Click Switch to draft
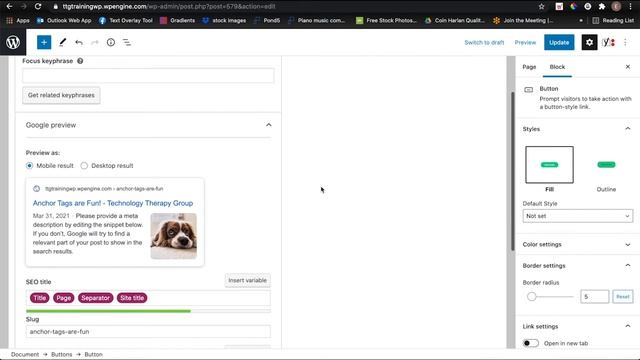This screenshot has height=360, width=640. tap(484, 42)
